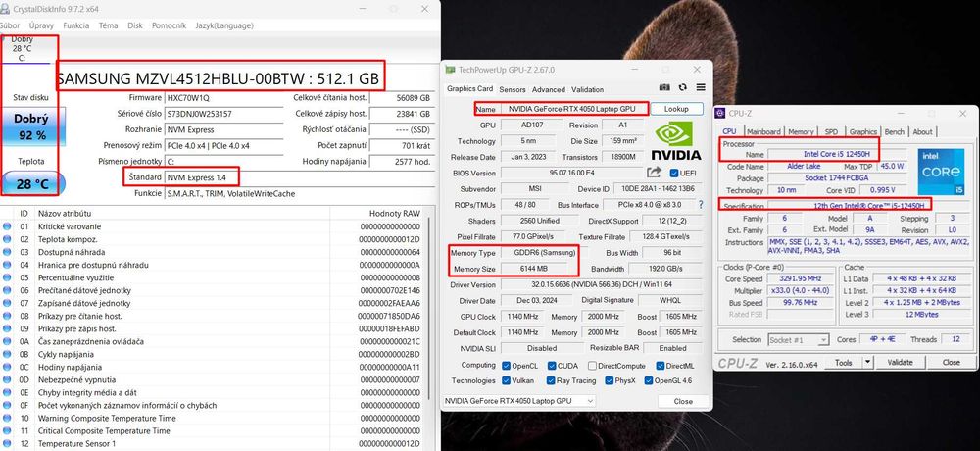Viewport: 980px width, 451px height.
Task: Click the NVIDIA logo in GPU-Z
Action: 675,141
